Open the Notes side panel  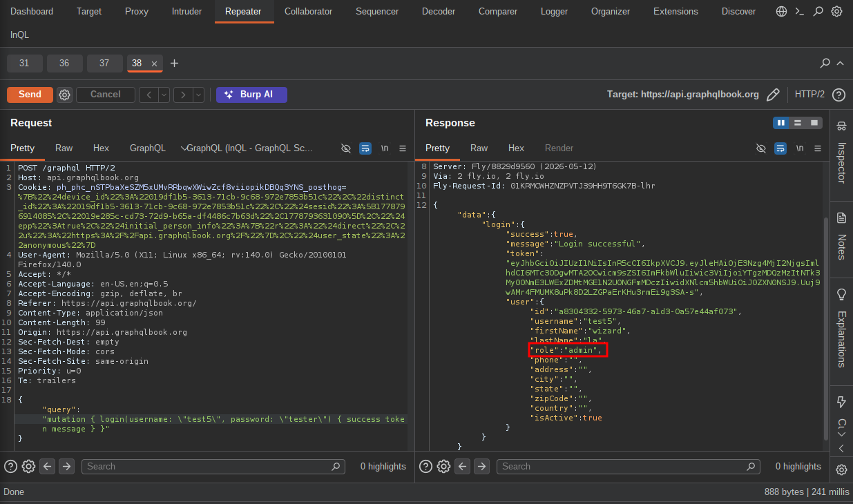(x=841, y=237)
